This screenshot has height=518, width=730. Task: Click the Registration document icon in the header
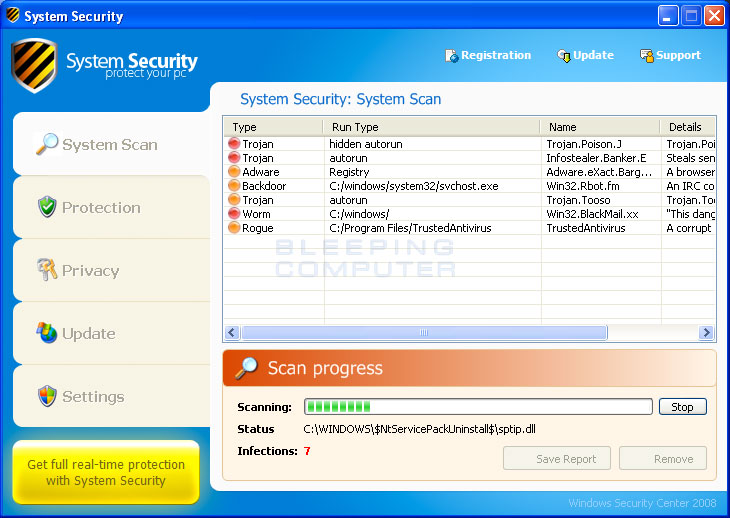click(451, 56)
